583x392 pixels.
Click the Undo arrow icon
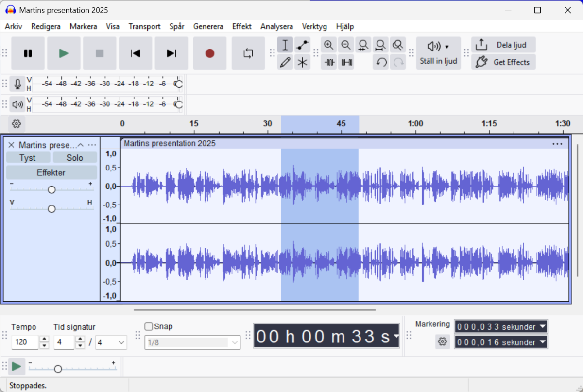pyautogui.click(x=381, y=62)
